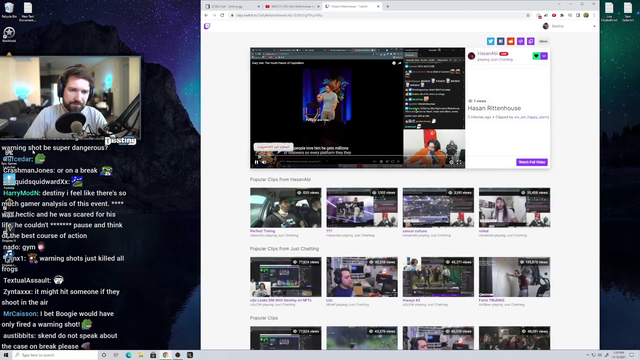Follow HasanAbi with the heart button

(x=536, y=56)
